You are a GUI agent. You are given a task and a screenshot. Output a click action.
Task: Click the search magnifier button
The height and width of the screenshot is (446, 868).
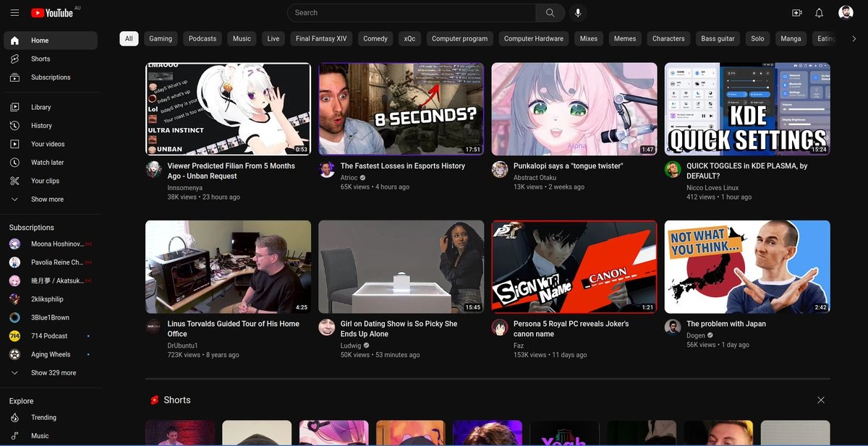(550, 13)
